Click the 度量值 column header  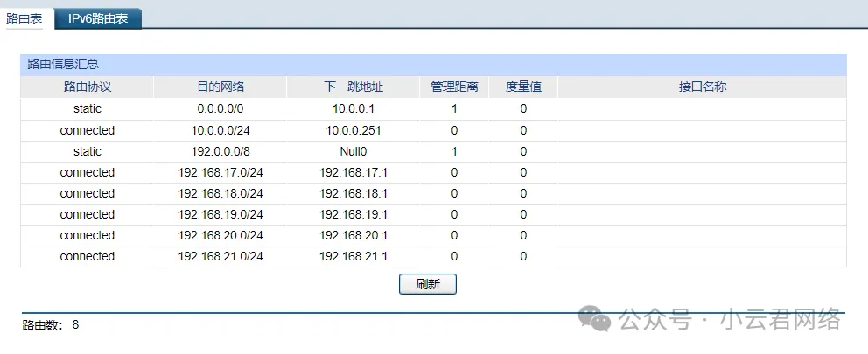(x=523, y=87)
